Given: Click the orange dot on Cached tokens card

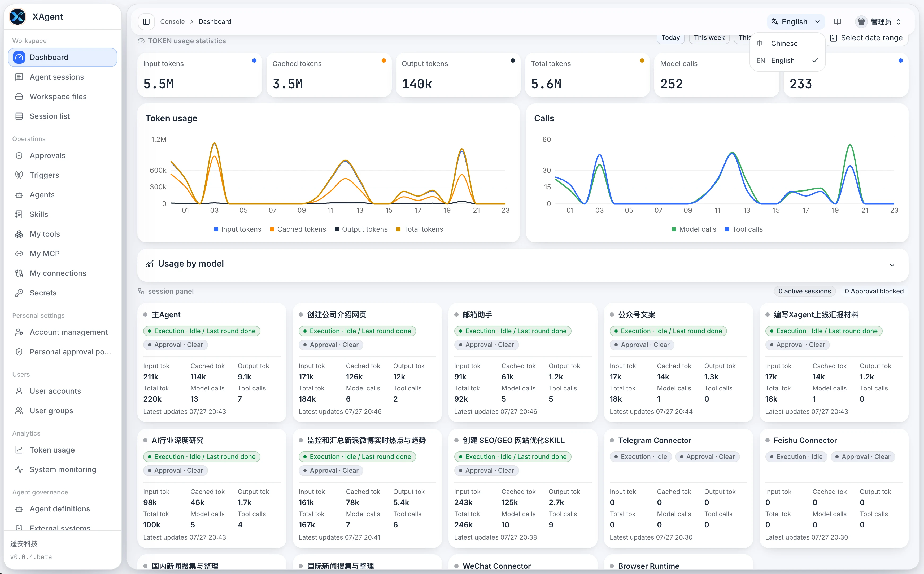Looking at the screenshot, I should coord(384,61).
